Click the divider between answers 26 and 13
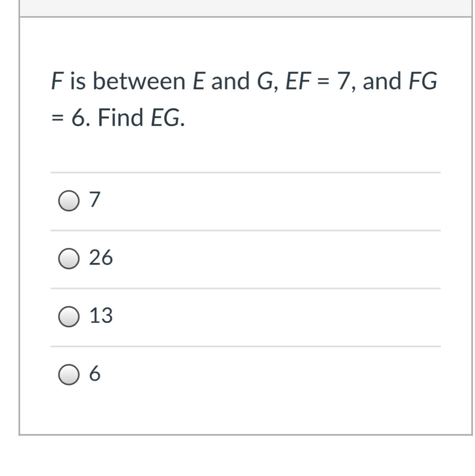The height and width of the screenshot is (476, 475). pos(245,288)
